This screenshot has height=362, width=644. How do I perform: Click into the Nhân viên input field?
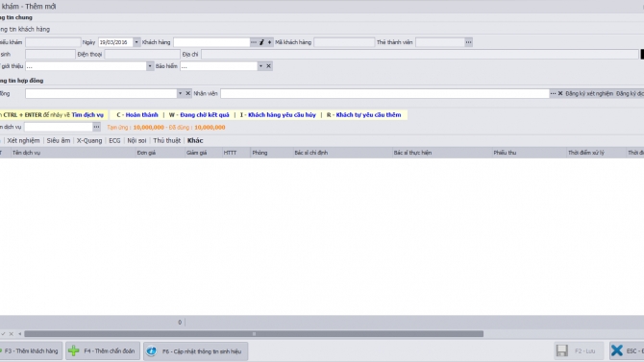[384, 93]
